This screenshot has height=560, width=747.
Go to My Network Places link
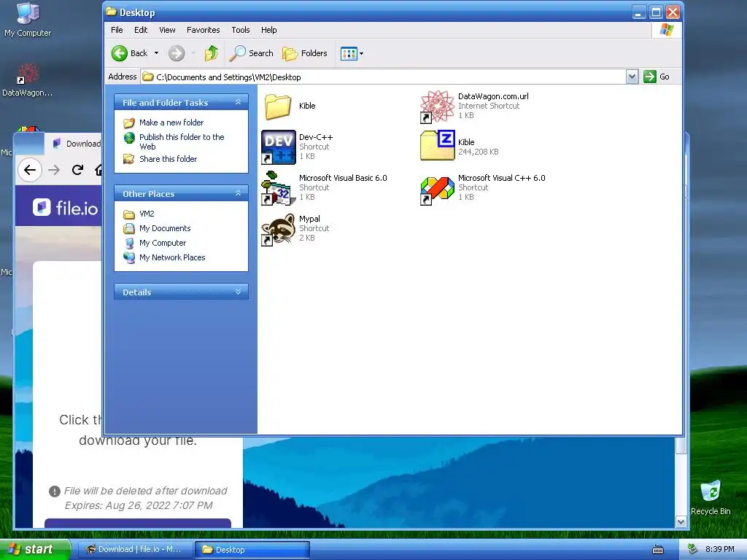(x=172, y=257)
